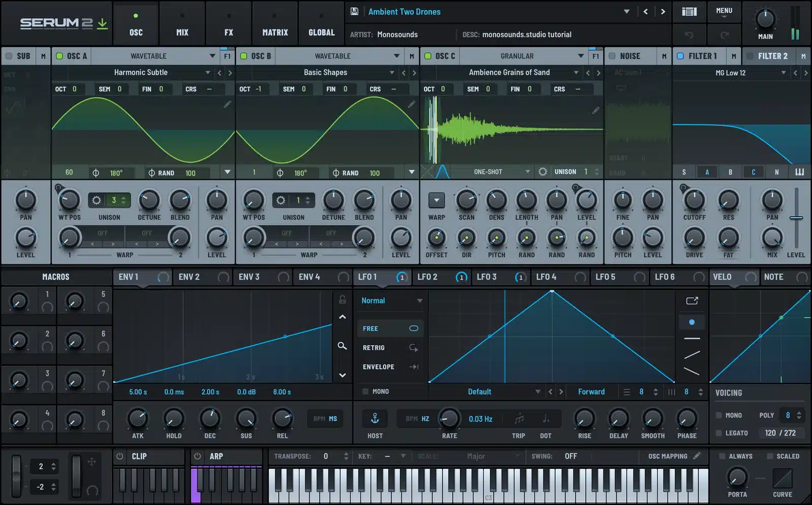Click the save preset floppy disk icon
The image size is (812, 505).
point(355,11)
